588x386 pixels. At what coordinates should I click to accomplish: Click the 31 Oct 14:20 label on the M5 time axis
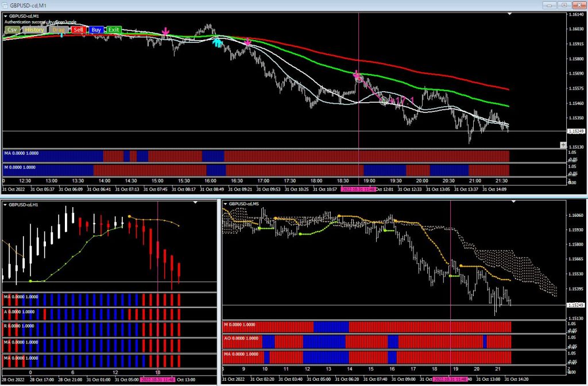[x=517, y=379]
